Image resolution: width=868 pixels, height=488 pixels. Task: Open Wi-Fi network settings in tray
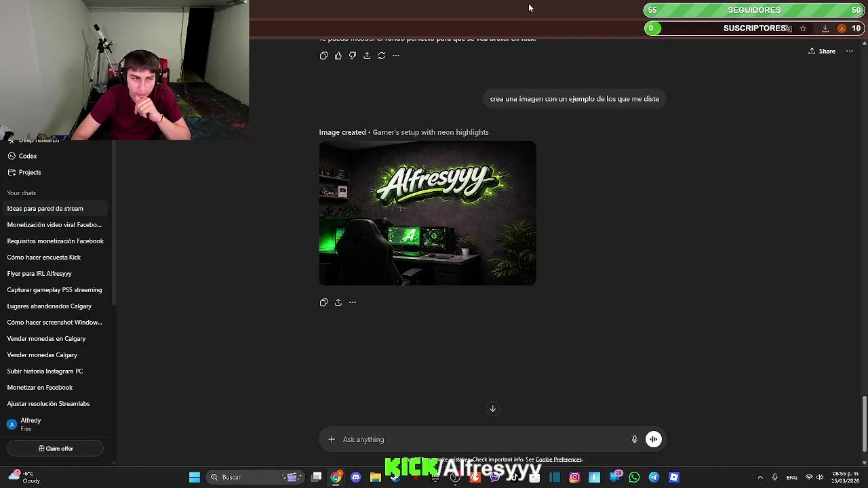pos(809,477)
